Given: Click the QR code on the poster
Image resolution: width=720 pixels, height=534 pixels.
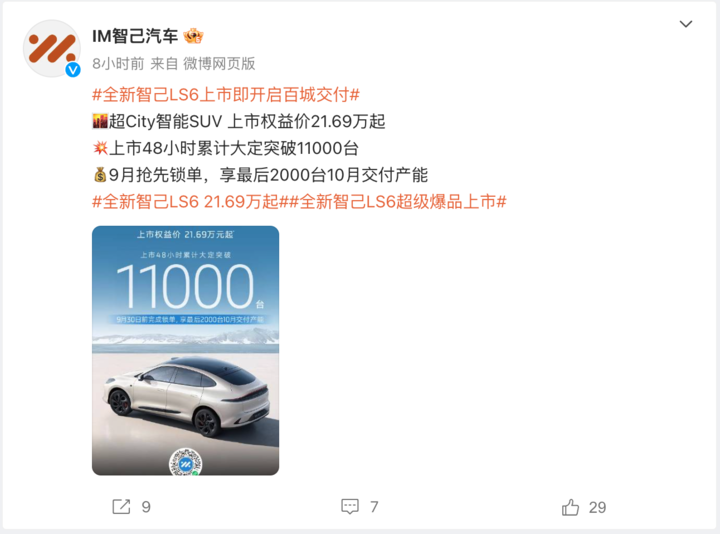Looking at the screenshot, I should (x=186, y=462).
